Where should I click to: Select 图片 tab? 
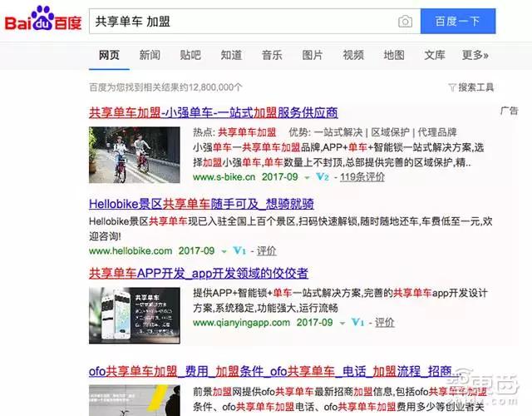tap(313, 55)
